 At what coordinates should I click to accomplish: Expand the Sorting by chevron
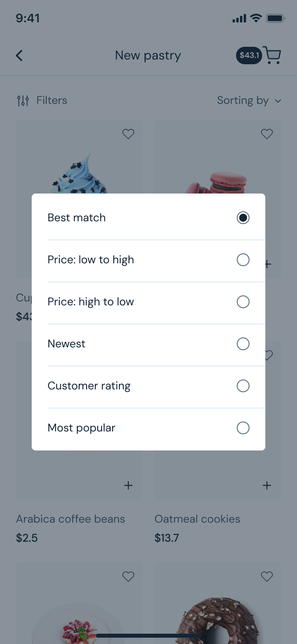278,101
